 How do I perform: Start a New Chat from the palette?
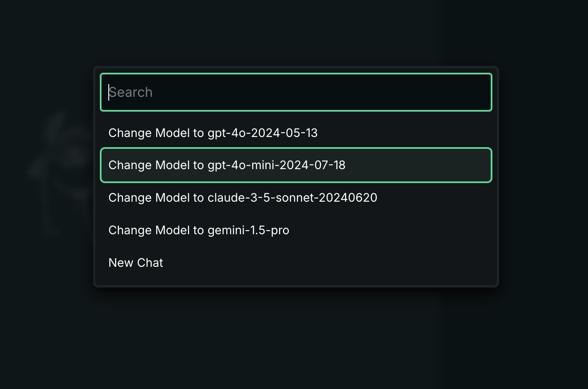[136, 263]
